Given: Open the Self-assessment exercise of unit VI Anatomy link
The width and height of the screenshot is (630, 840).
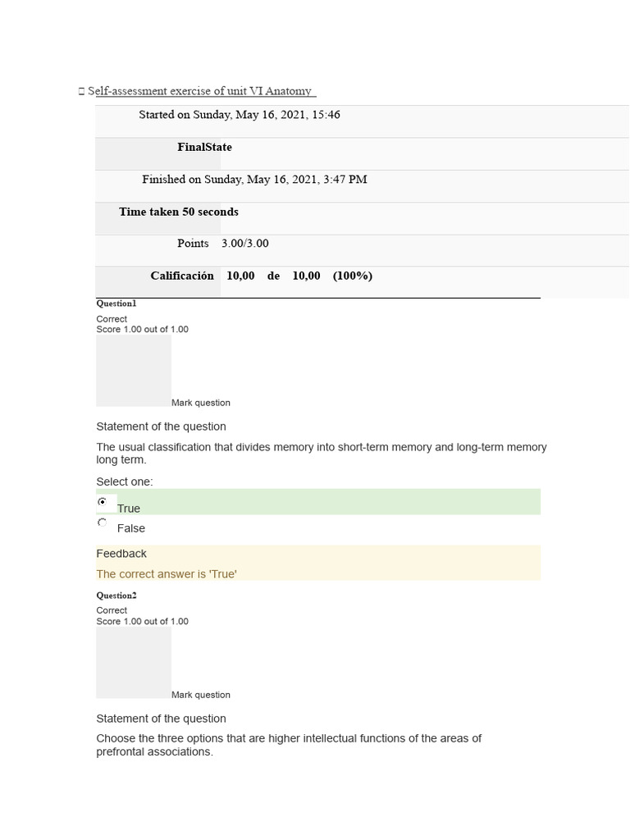Looking at the screenshot, I should tap(202, 91).
